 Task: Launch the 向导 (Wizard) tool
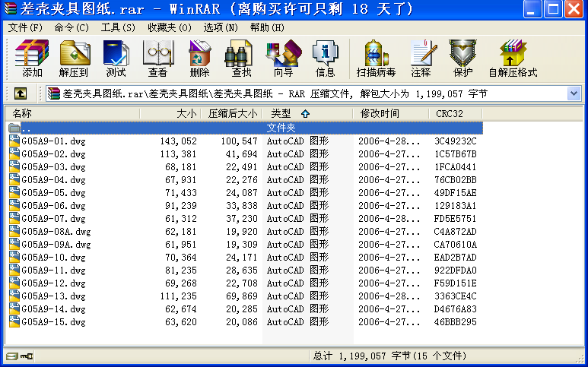pyautogui.click(x=283, y=59)
